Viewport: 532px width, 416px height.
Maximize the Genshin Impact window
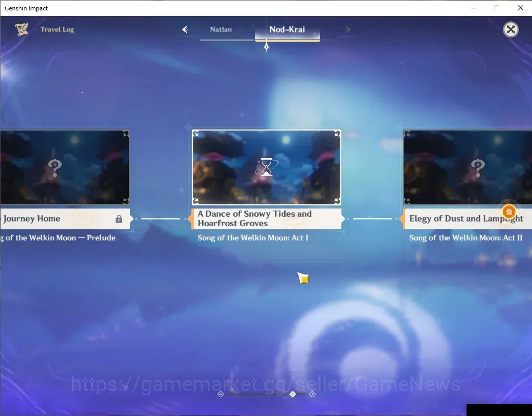(497, 8)
